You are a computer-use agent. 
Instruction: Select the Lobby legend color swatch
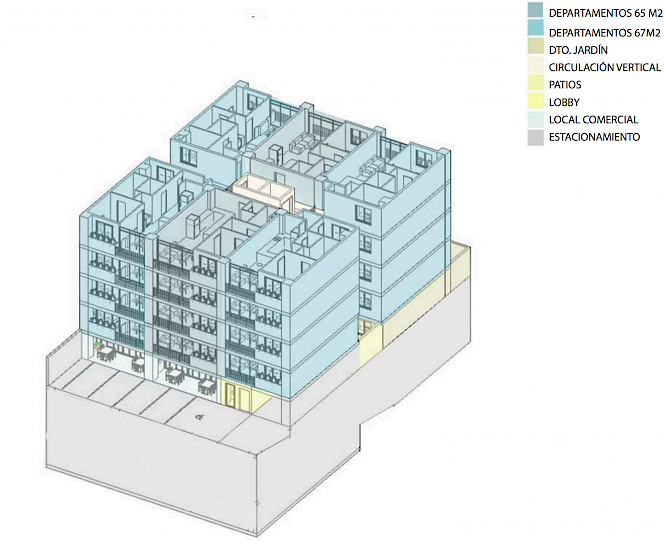pyautogui.click(x=537, y=102)
